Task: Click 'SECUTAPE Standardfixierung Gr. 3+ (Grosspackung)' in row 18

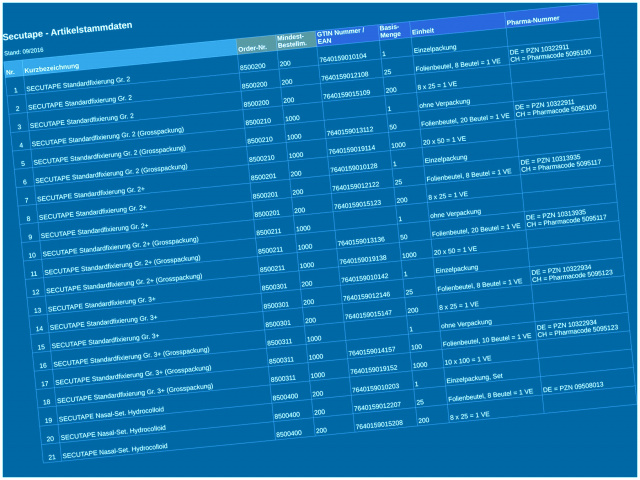Action: click(x=135, y=393)
